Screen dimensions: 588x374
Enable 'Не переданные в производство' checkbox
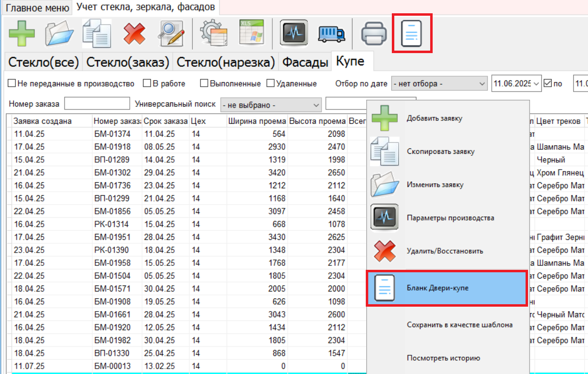click(x=12, y=84)
